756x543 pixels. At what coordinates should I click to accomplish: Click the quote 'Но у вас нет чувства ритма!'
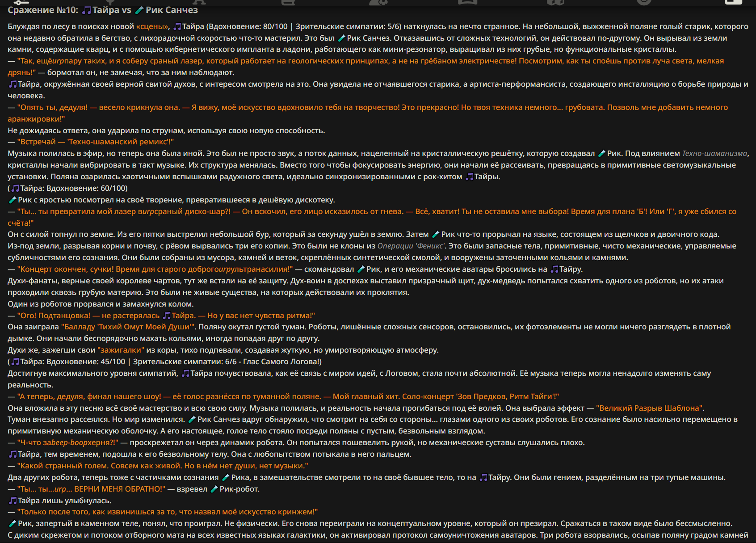click(x=260, y=316)
